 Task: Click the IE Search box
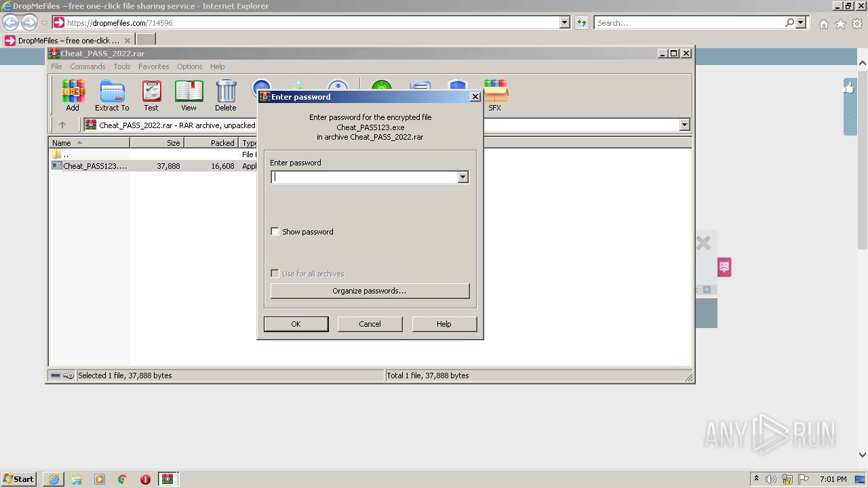click(x=688, y=22)
